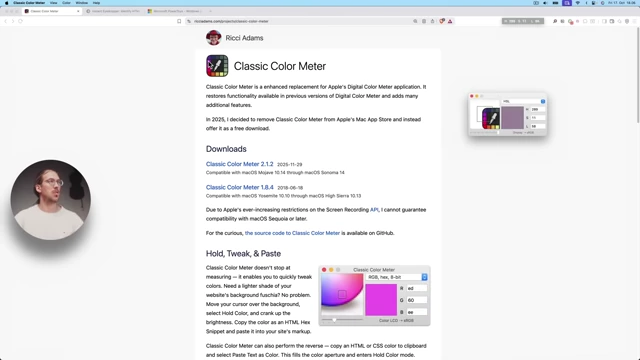Bookmark this page
This screenshot has height=360, width=640.
(x=179, y=21)
